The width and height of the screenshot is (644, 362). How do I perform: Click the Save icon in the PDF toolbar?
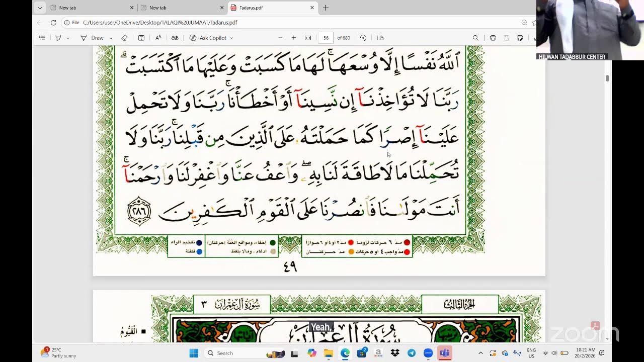(507, 38)
